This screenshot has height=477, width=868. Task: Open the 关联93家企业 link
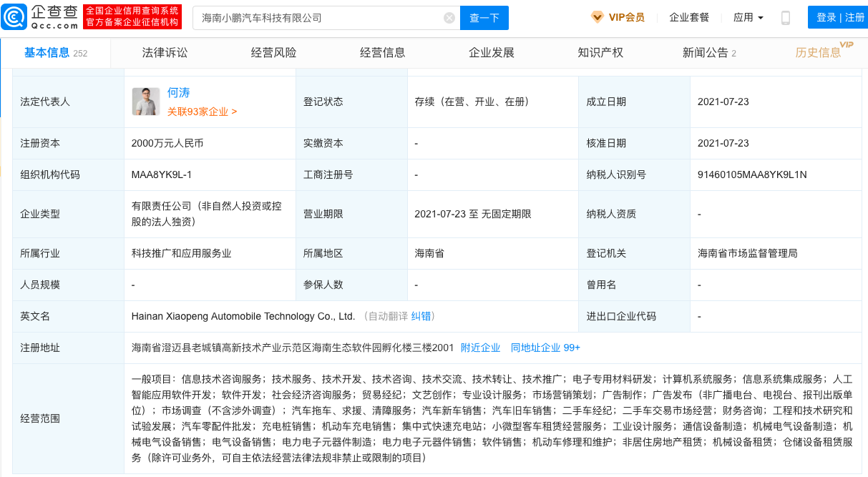tap(202, 112)
